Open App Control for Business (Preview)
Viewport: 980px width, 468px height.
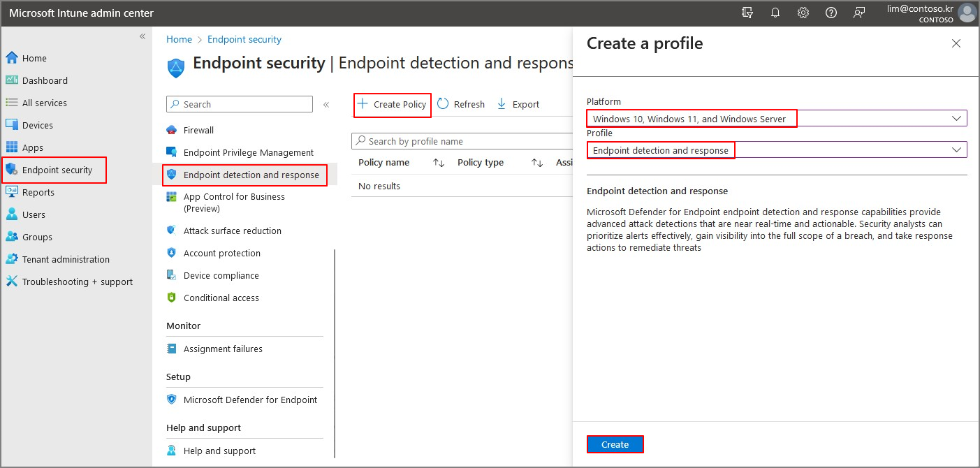[234, 203]
